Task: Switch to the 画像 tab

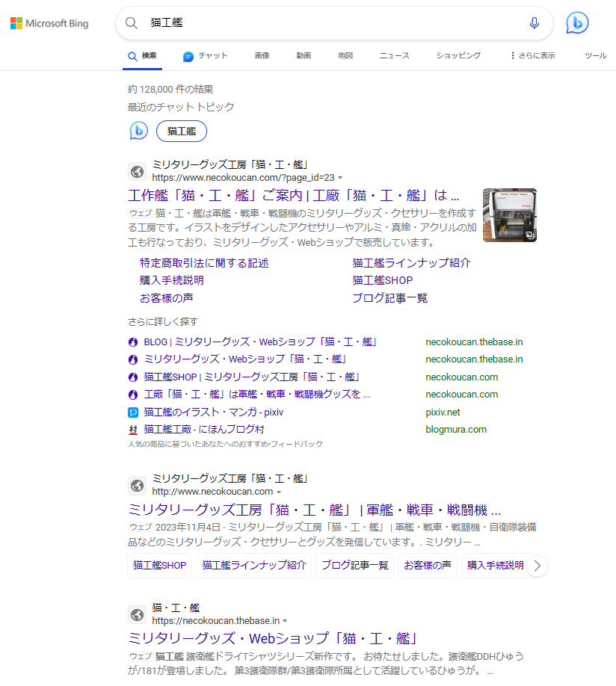Action: click(262, 55)
